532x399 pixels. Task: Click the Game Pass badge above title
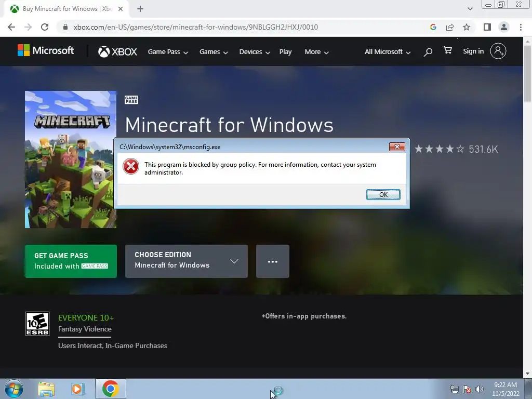pyautogui.click(x=131, y=100)
